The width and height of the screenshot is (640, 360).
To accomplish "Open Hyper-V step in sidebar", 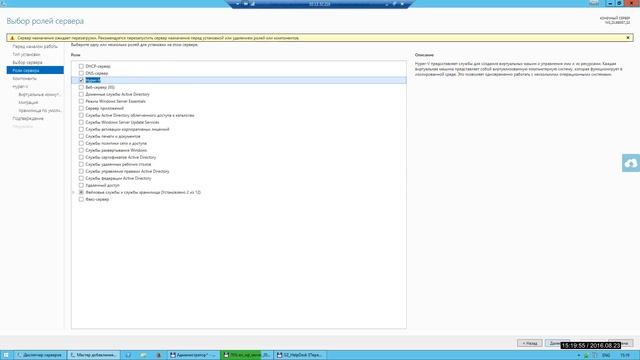I will [x=20, y=87].
